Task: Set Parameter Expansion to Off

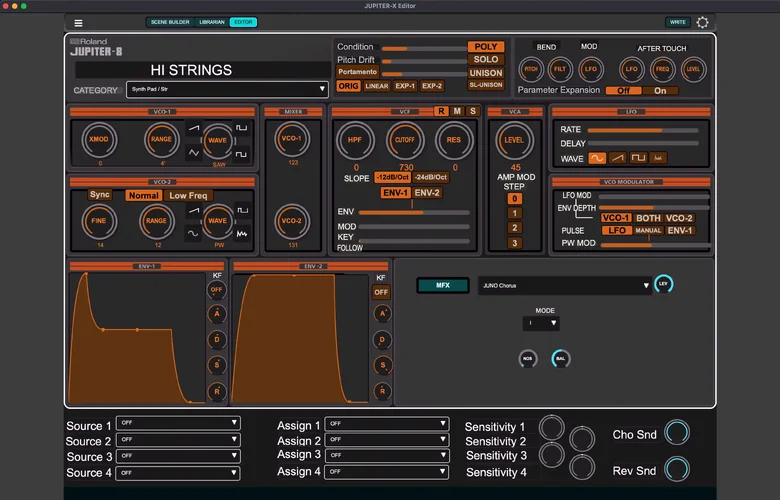Action: 623,91
